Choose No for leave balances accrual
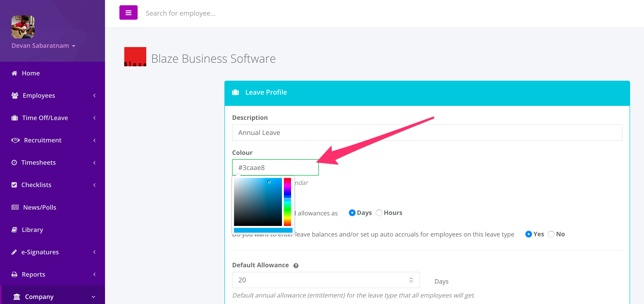 pyautogui.click(x=551, y=234)
